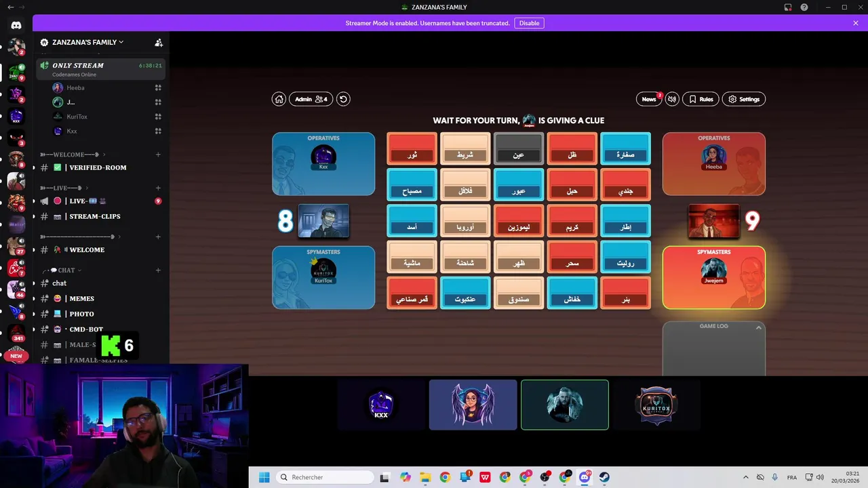Open Steam from the taskbar

pyautogui.click(x=604, y=477)
